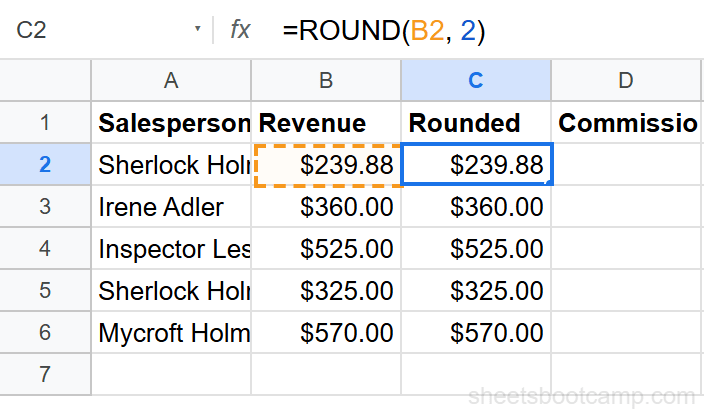
Task: Select column D header
Action: pos(626,80)
